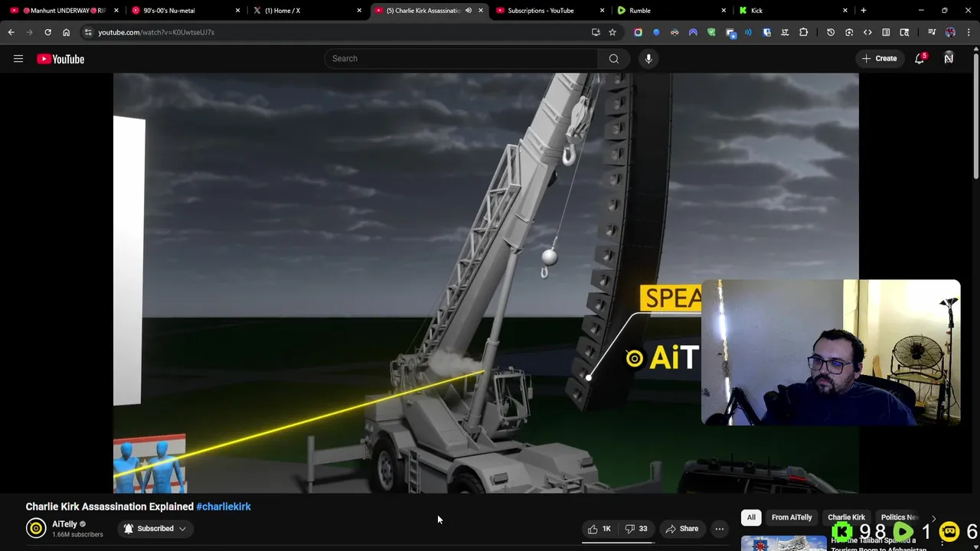Open AiTelly channel avatar

pyautogui.click(x=36, y=528)
